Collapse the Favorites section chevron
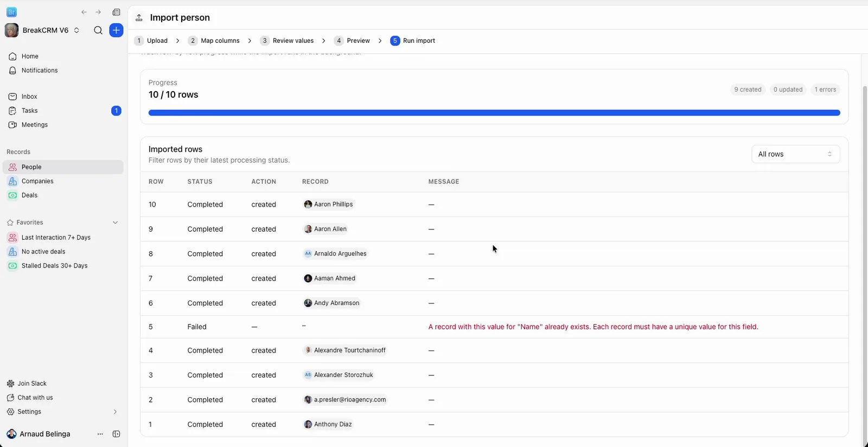The width and height of the screenshot is (868, 447). pos(115,222)
